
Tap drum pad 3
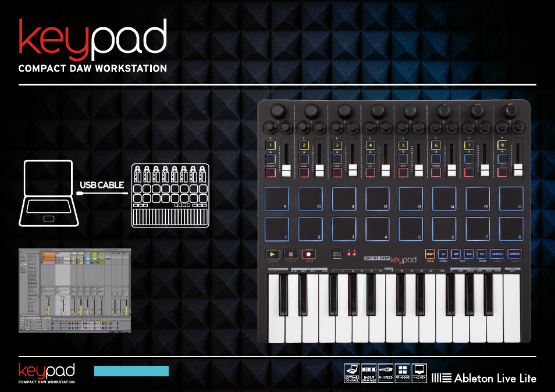pyautogui.click(x=344, y=229)
